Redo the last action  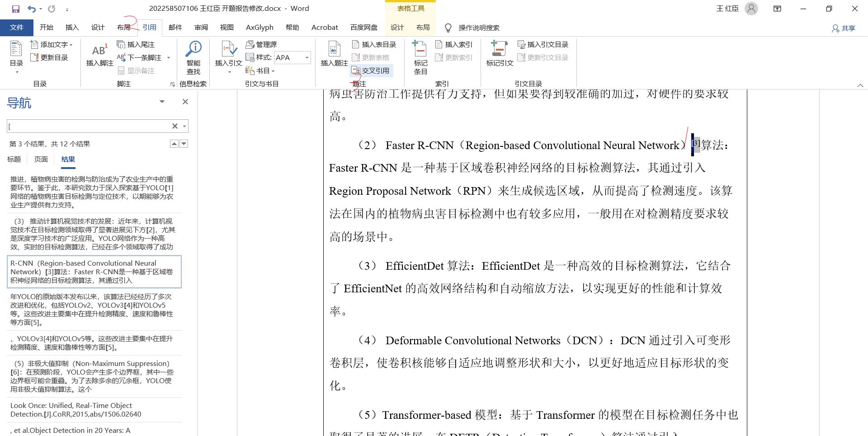click(52, 9)
